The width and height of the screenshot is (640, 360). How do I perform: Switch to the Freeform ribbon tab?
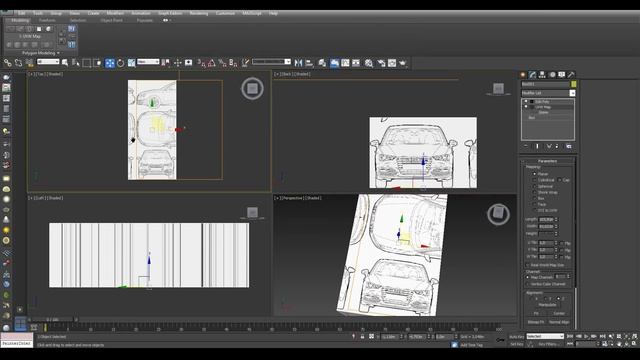(47, 20)
